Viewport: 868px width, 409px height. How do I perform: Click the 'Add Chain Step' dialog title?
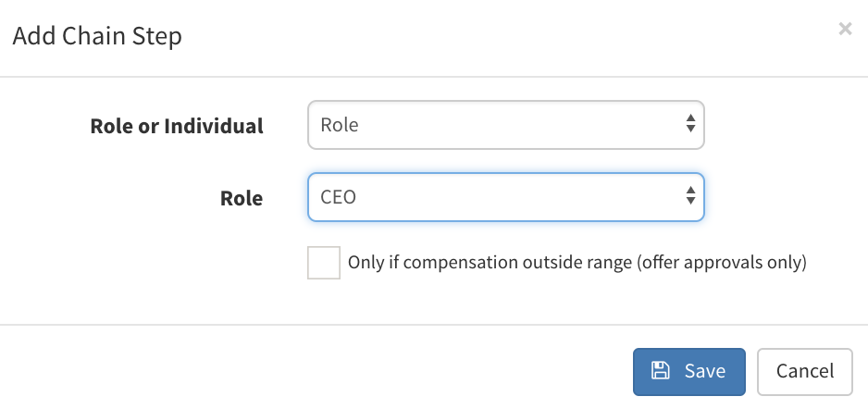[x=96, y=37]
